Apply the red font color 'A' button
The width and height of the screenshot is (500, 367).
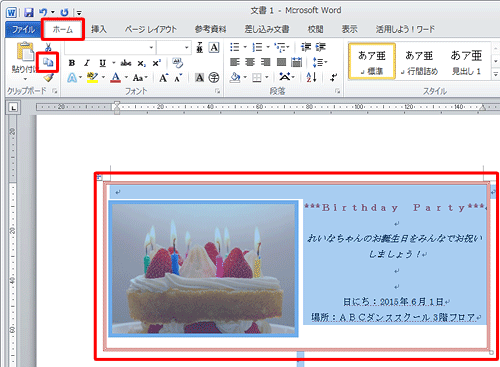115,78
